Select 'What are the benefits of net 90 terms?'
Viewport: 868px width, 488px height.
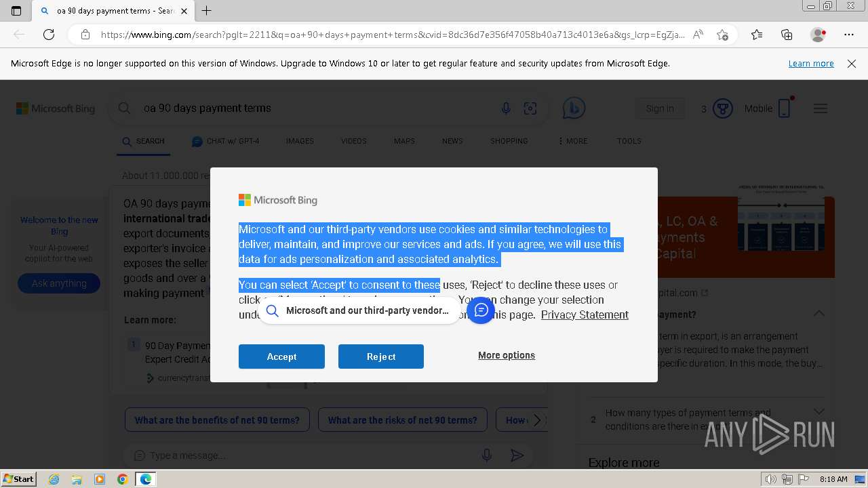click(217, 420)
